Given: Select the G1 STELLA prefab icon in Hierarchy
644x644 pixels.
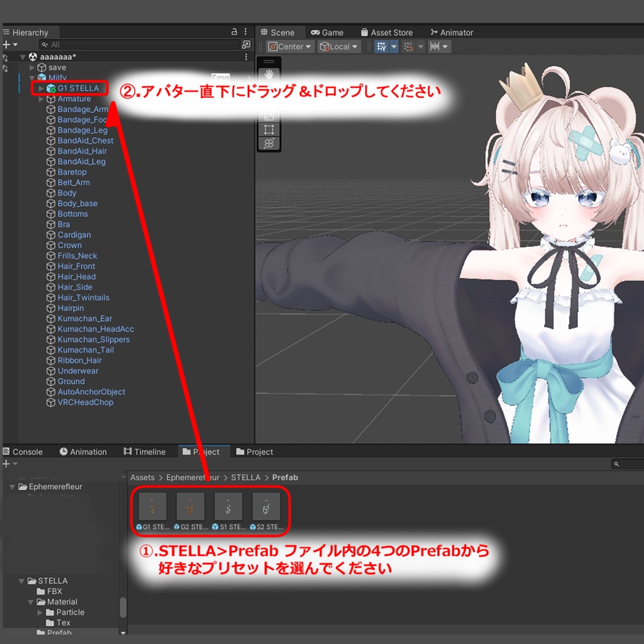Looking at the screenshot, I should (x=51, y=88).
